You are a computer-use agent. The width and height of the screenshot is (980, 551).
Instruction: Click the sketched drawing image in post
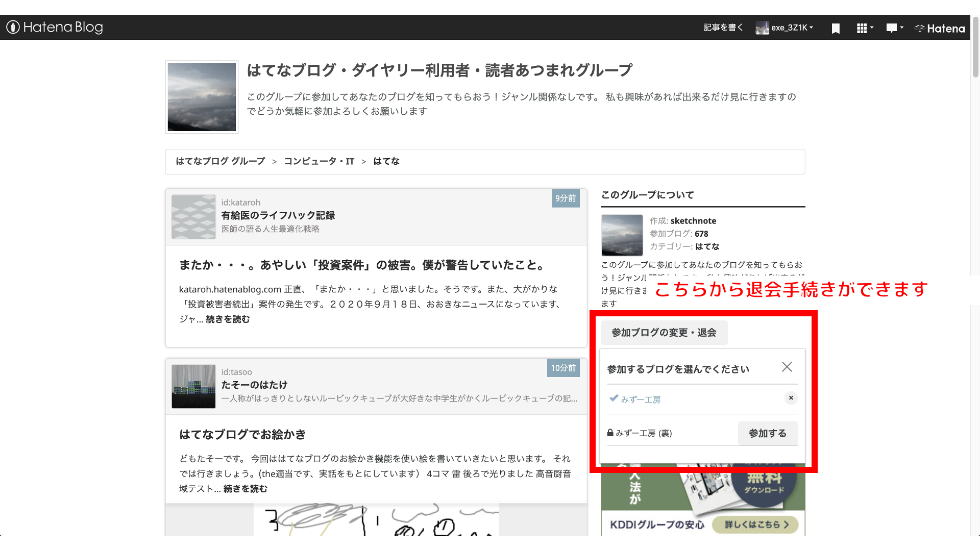(x=376, y=519)
